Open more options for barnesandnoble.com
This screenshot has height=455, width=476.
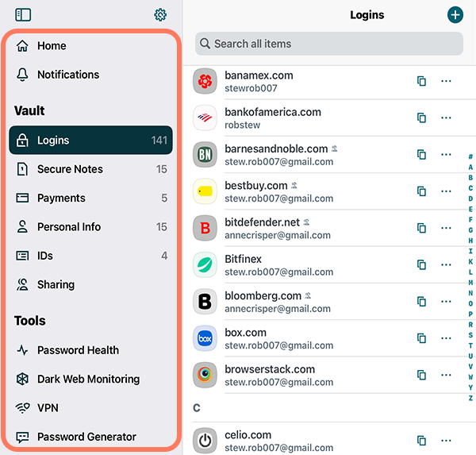point(446,155)
